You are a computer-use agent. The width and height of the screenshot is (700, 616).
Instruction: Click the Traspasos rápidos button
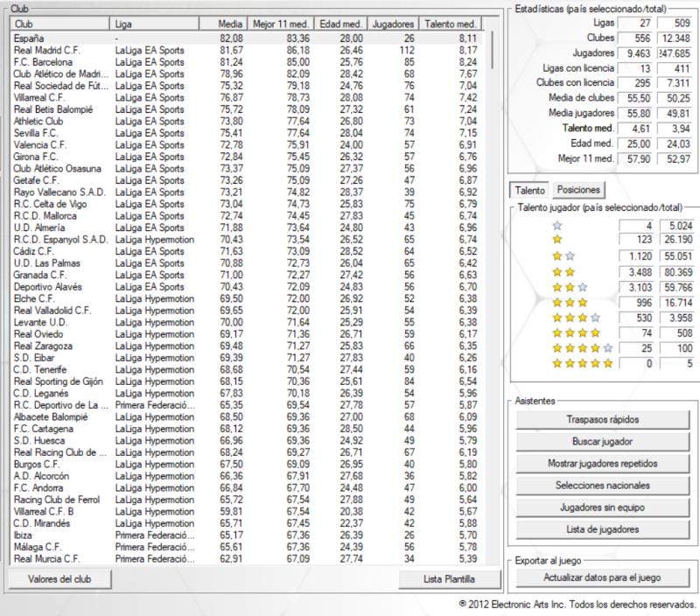[602, 420]
